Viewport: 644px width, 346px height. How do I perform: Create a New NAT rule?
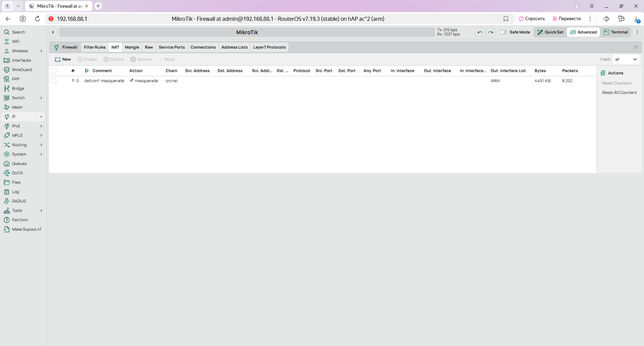click(x=63, y=59)
